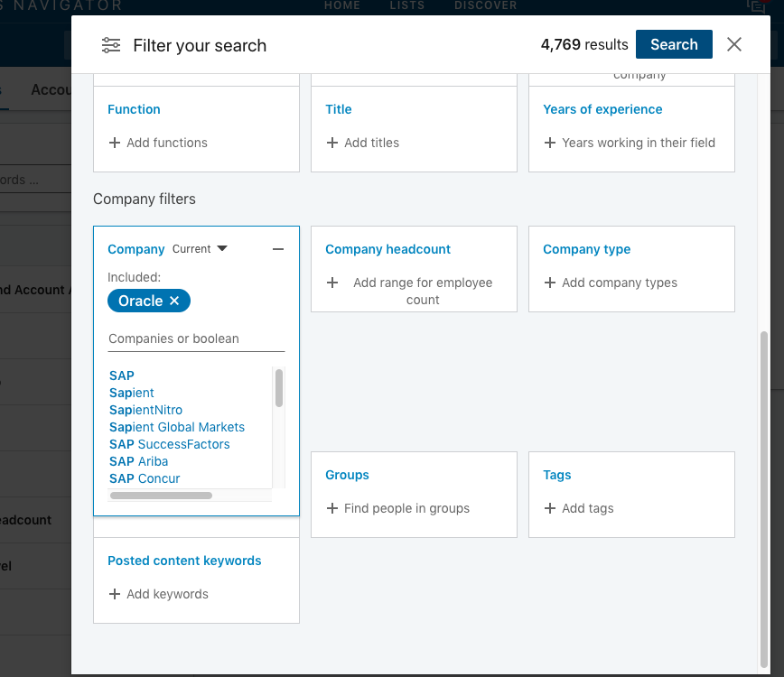Click Find people in groups text
This screenshot has height=677, width=784.
pos(407,508)
